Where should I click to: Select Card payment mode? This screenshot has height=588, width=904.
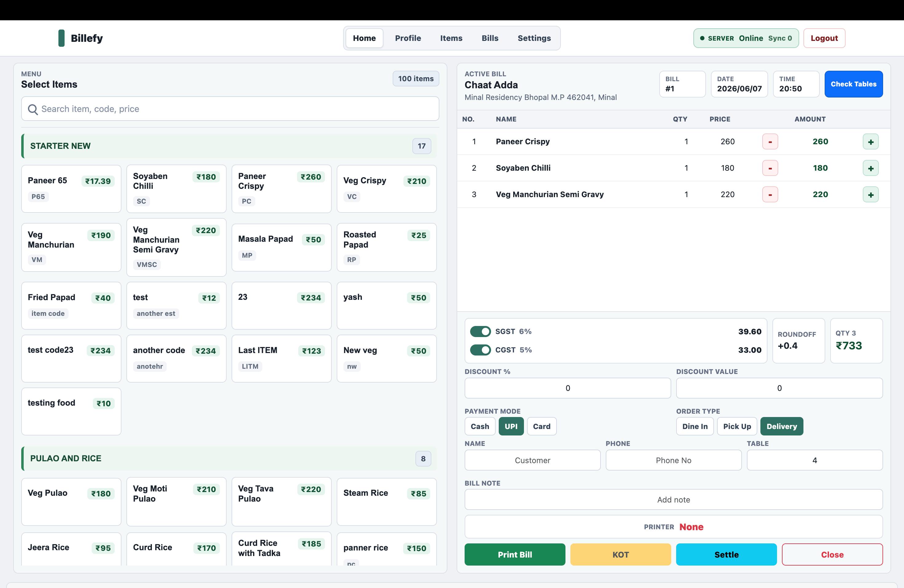(542, 426)
